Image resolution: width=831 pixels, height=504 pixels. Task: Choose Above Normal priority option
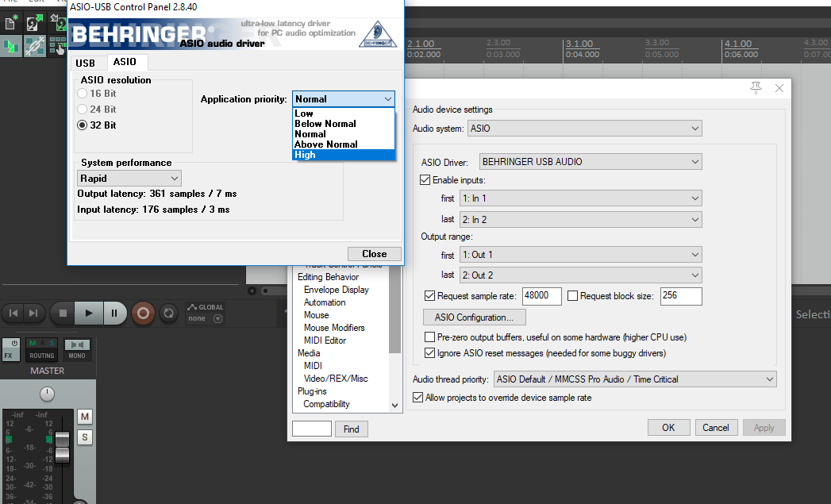coord(344,144)
